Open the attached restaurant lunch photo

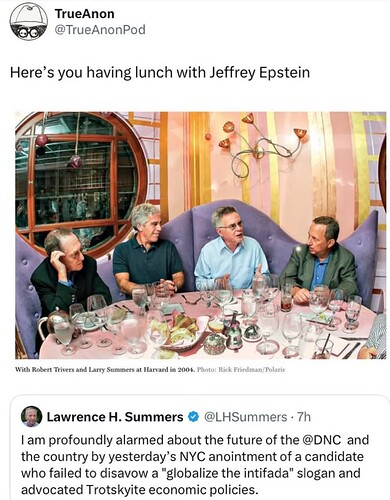201,235
